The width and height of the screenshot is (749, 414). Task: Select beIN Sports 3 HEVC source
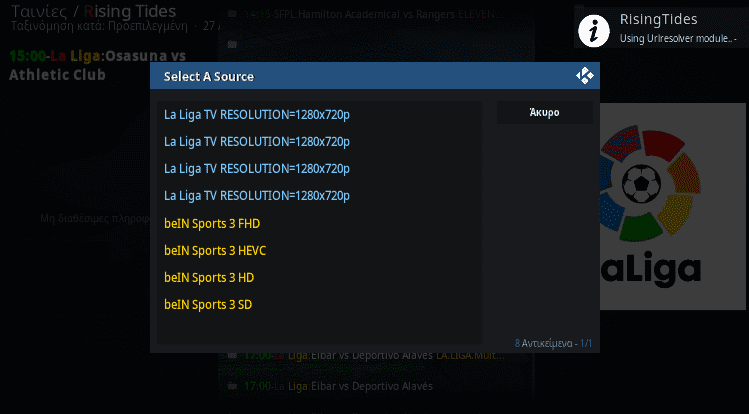(319, 251)
